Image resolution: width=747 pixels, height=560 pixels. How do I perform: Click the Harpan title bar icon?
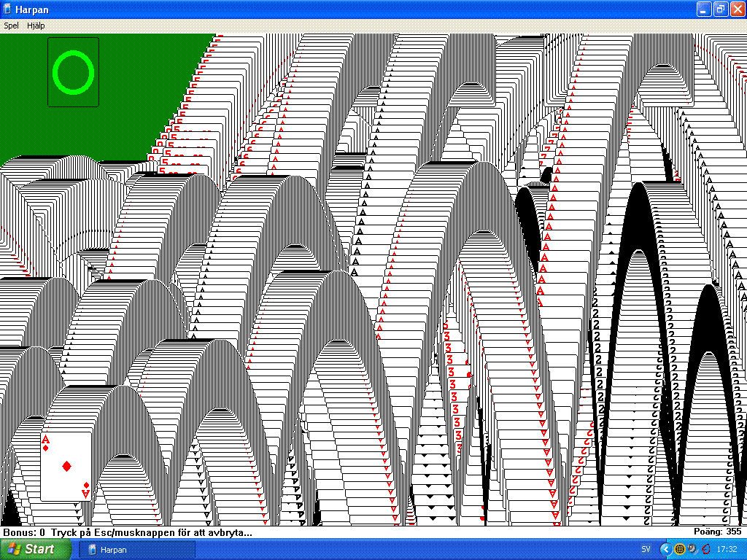click(x=7, y=9)
